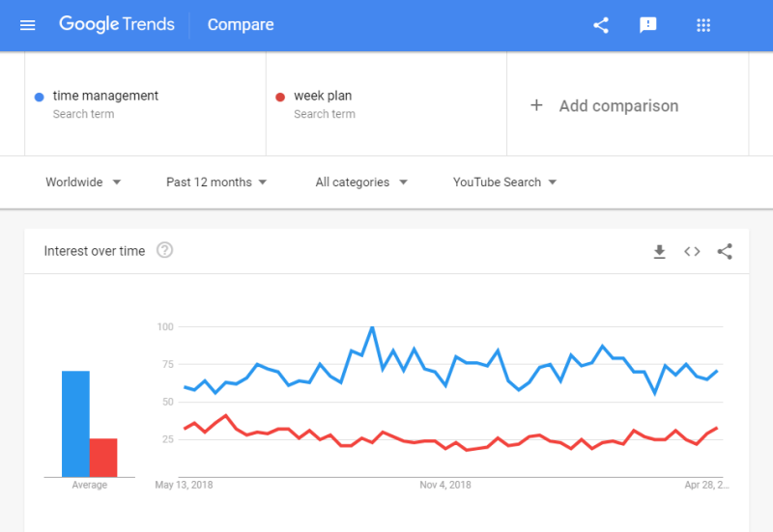773x532 pixels.
Task: Share the Interest over time chart
Action: (725, 252)
